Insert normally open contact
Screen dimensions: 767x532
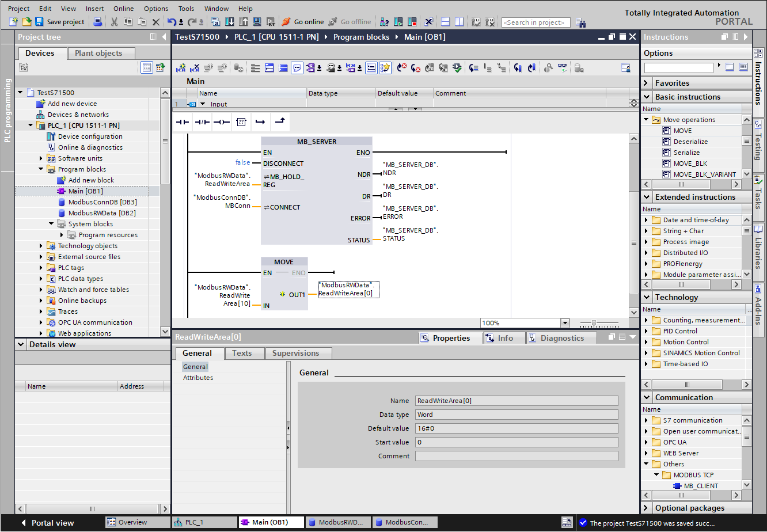click(183, 122)
